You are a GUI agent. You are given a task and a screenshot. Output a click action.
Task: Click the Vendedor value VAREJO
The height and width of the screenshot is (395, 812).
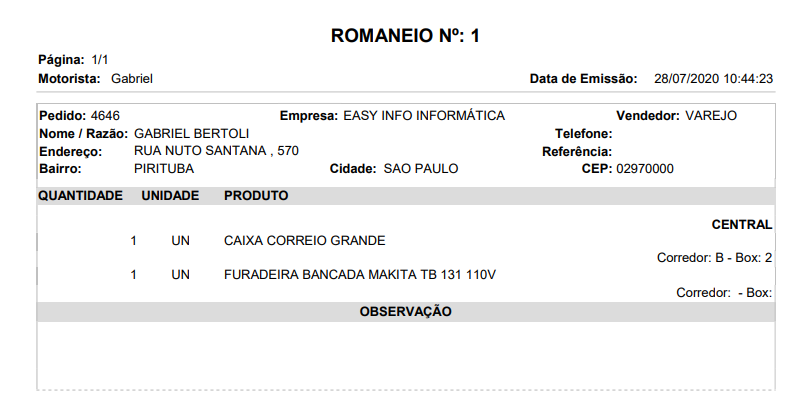tap(710, 116)
